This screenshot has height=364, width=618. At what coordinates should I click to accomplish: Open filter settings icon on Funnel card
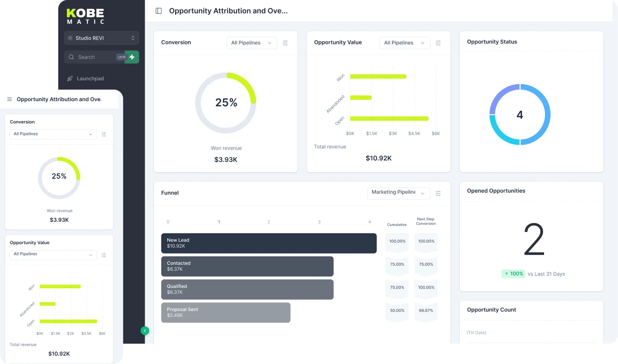point(438,194)
